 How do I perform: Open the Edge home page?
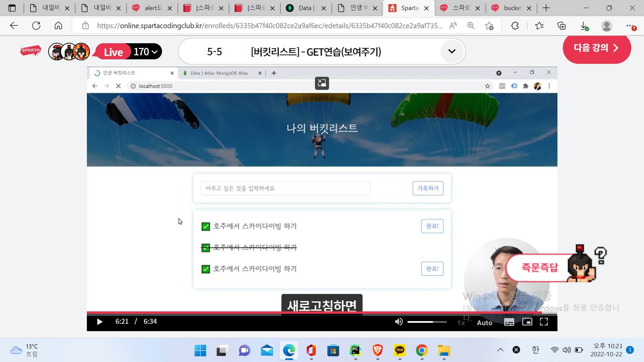tap(58, 25)
